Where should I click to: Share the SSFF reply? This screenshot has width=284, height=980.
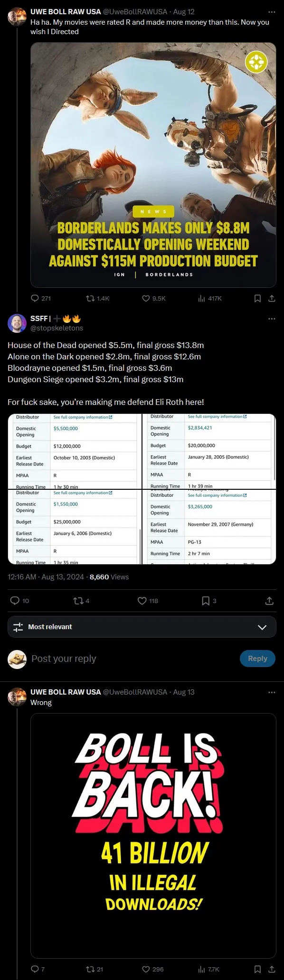pos(269,600)
